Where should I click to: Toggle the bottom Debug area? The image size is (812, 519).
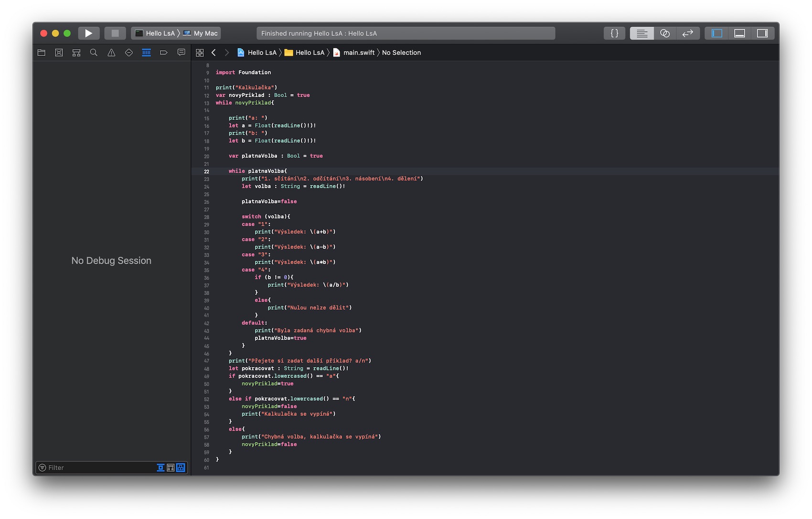pyautogui.click(x=739, y=33)
